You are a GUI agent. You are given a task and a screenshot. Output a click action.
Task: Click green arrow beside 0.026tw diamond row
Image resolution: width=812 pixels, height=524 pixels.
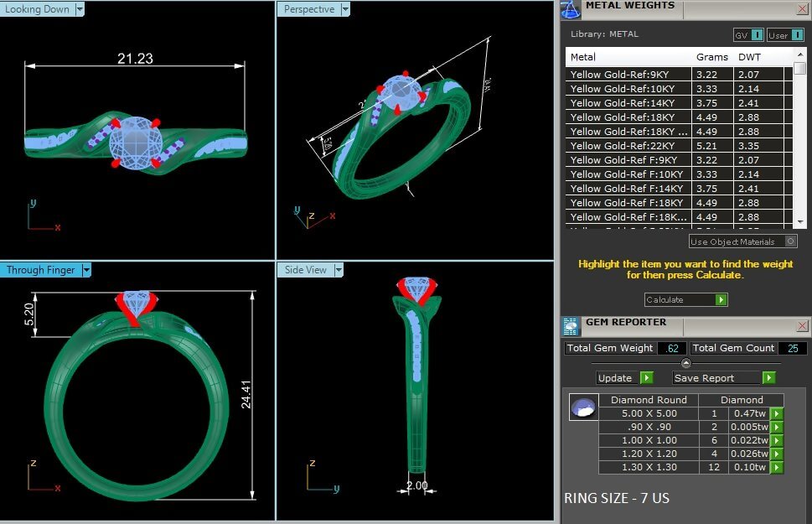(x=777, y=454)
